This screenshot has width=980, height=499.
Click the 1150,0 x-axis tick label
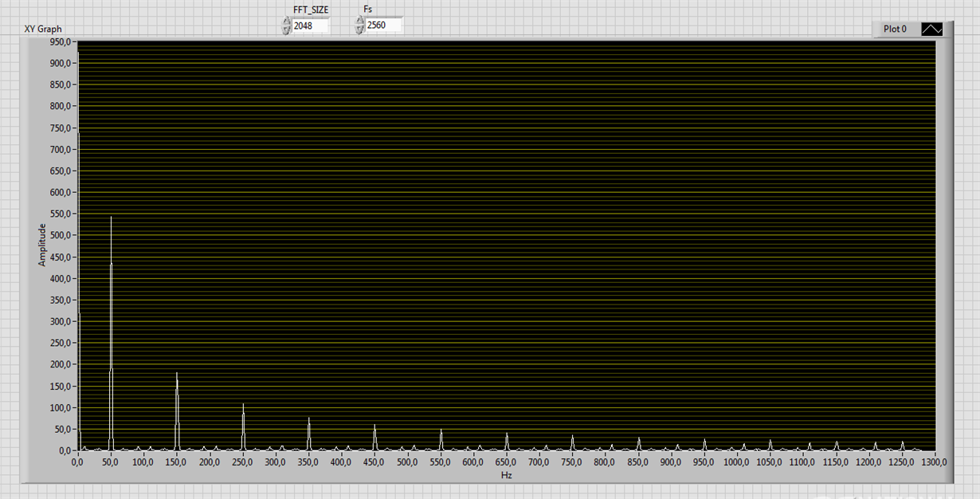pyautogui.click(x=835, y=462)
